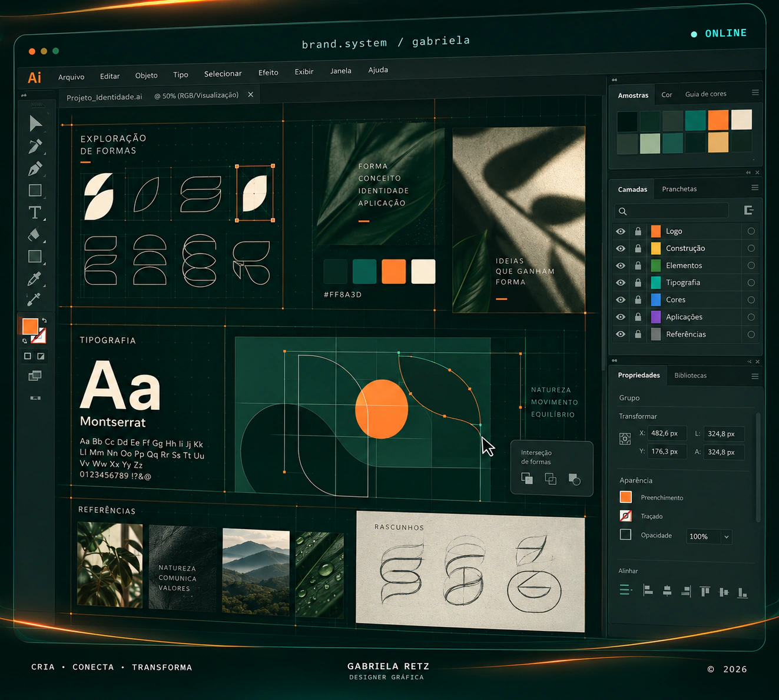Switch to the Pranchetas tab
The height and width of the screenshot is (700, 779).
tap(679, 189)
